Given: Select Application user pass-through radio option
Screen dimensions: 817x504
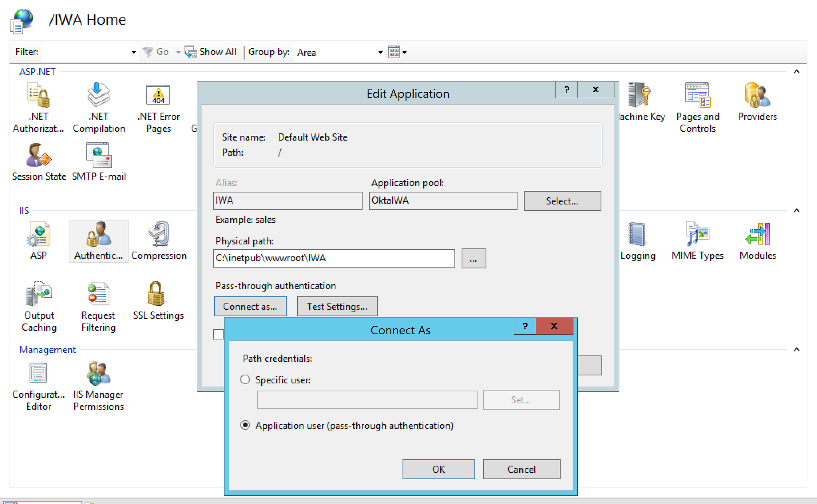Looking at the screenshot, I should pos(245,425).
